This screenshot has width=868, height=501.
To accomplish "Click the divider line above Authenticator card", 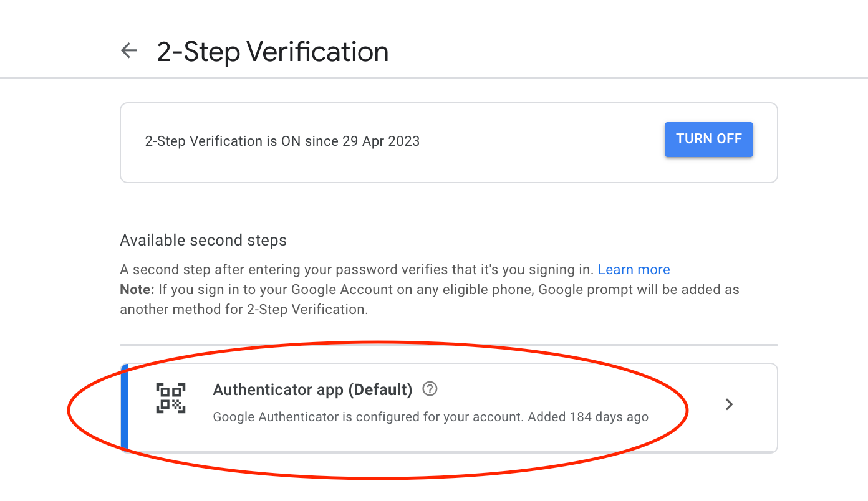I will pyautogui.click(x=448, y=345).
